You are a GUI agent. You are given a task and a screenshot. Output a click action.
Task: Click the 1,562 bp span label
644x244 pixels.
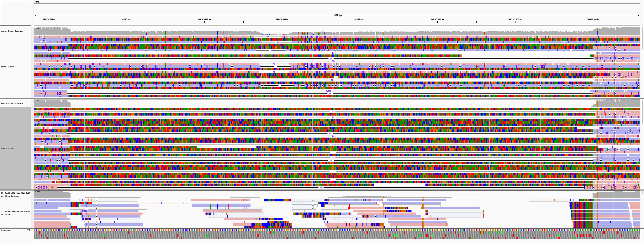click(337, 15)
